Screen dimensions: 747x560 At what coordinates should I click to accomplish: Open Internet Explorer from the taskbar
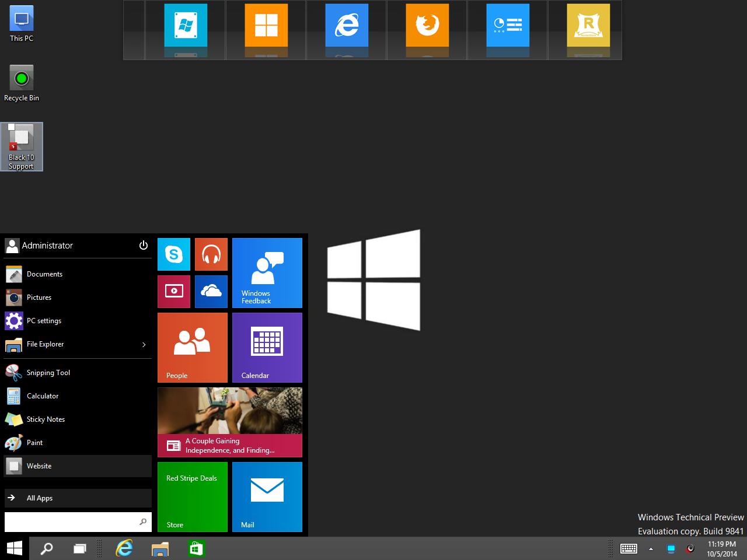pos(124,548)
